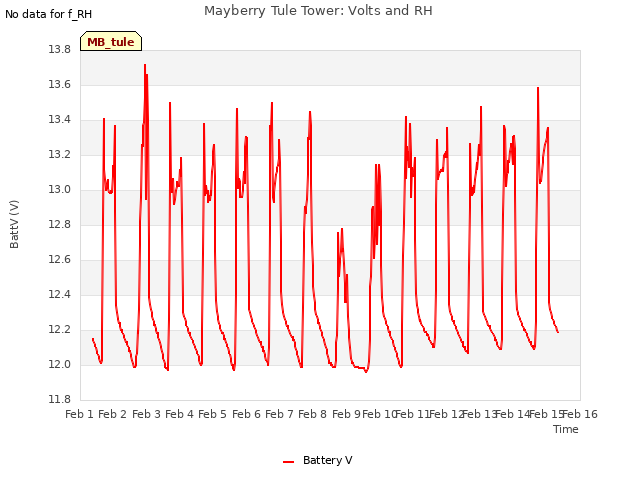Viewport: 640px width, 480px height.
Task: Click the 11.8 y-axis tick label
Action: point(60,400)
